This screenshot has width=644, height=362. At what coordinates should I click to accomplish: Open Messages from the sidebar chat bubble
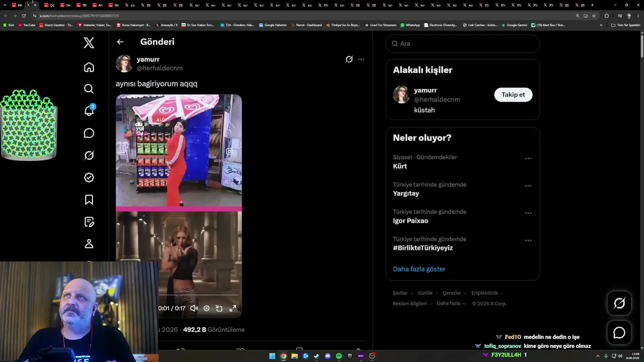[x=89, y=133]
